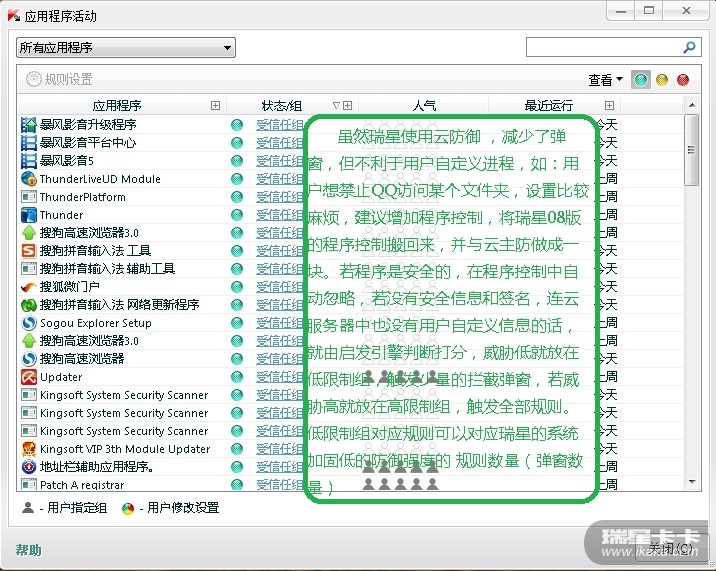Select the 暴风影音5 row
The height and width of the screenshot is (571, 716).
point(351,161)
